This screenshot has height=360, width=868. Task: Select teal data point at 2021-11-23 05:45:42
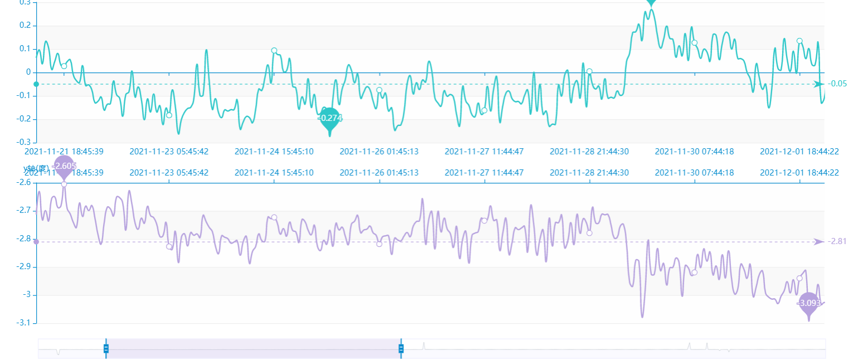[169, 115]
